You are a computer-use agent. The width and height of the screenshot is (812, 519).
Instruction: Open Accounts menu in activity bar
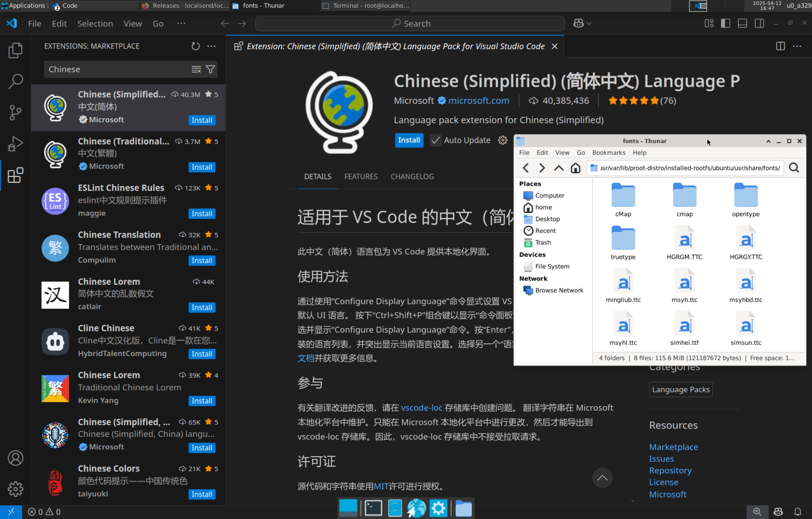coord(15,458)
